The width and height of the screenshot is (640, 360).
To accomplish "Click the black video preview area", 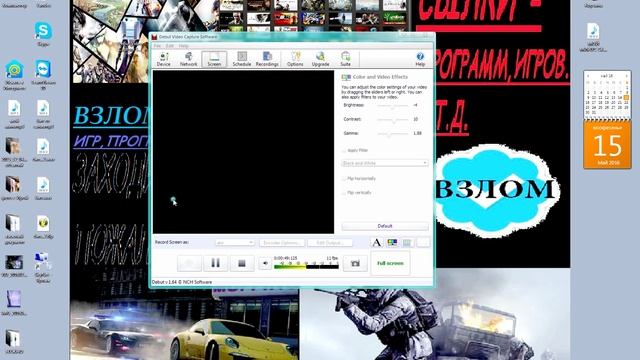I will [x=243, y=152].
